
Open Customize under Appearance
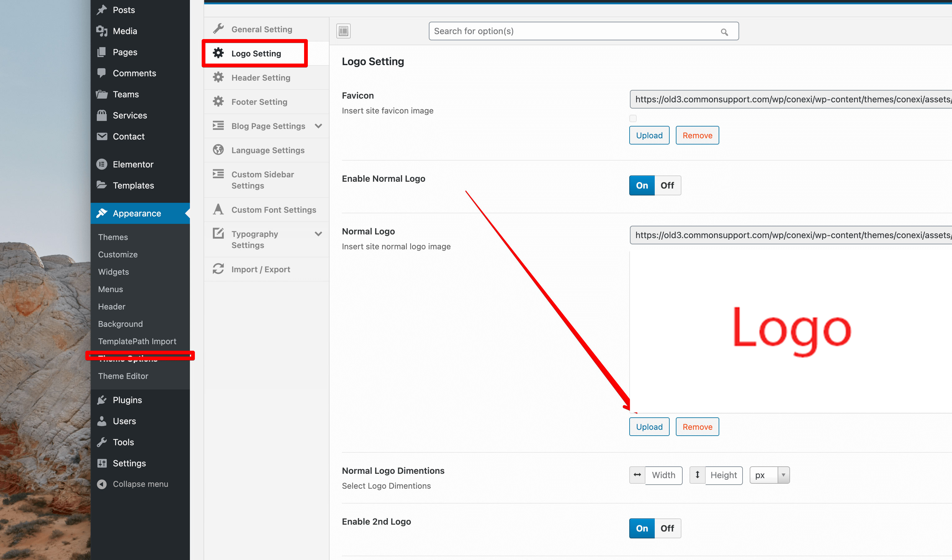118,254
